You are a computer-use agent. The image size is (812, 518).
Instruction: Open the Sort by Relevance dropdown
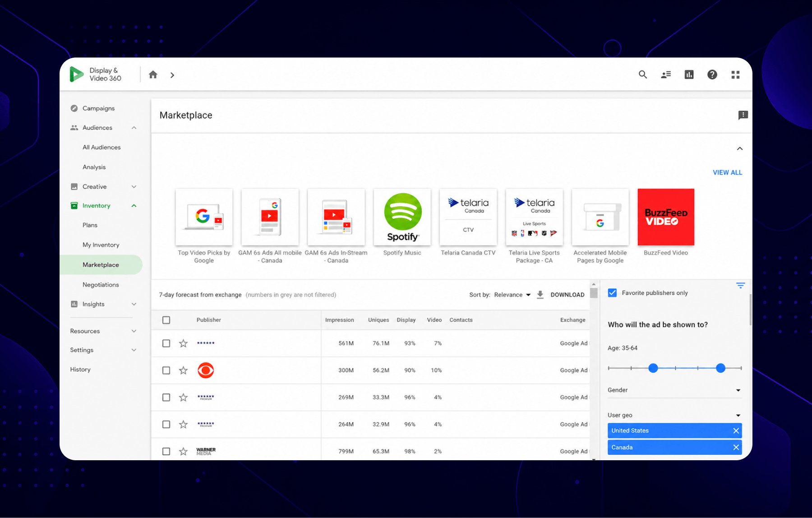(512, 295)
